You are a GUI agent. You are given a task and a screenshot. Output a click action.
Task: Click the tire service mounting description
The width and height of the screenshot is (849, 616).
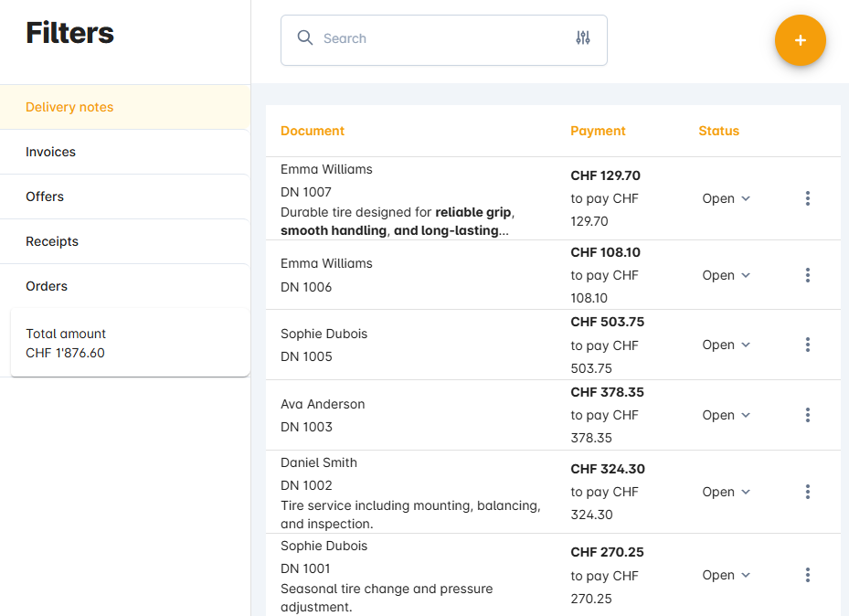pyautogui.click(x=410, y=515)
